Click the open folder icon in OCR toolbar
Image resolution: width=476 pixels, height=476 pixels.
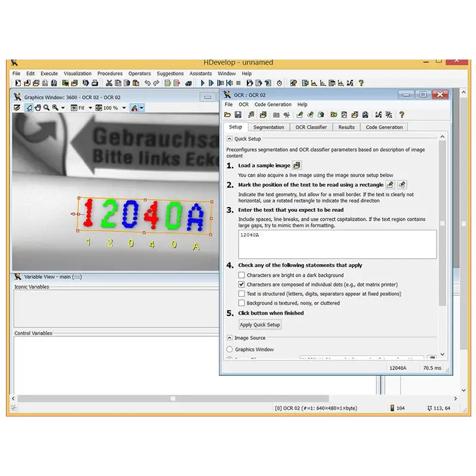coord(228,114)
